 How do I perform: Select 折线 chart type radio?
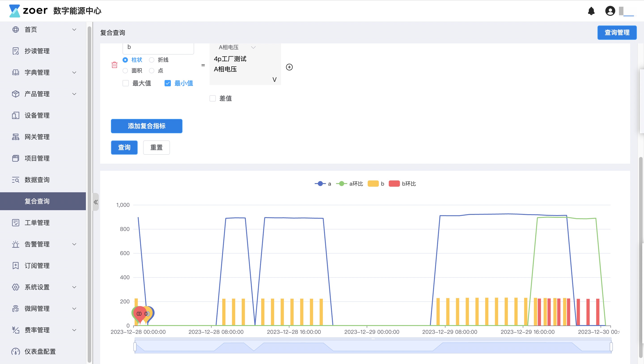[x=152, y=60]
